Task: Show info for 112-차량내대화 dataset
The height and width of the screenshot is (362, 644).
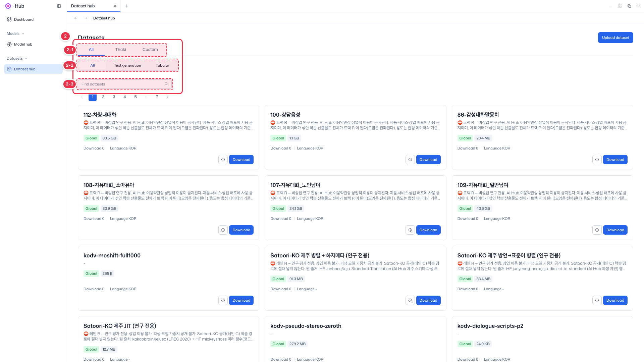Action: 223,160
